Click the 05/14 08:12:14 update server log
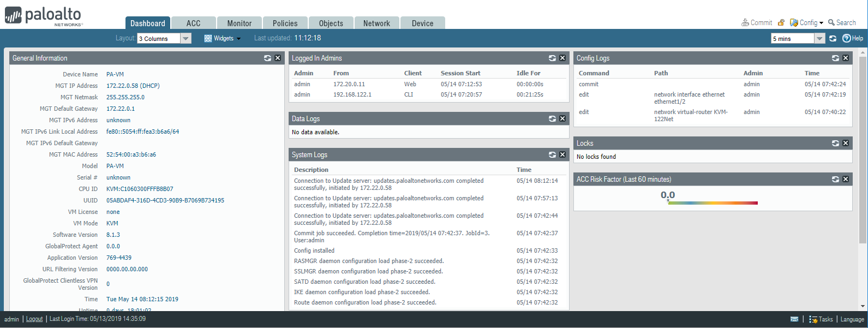The image size is (868, 328). (x=428, y=184)
